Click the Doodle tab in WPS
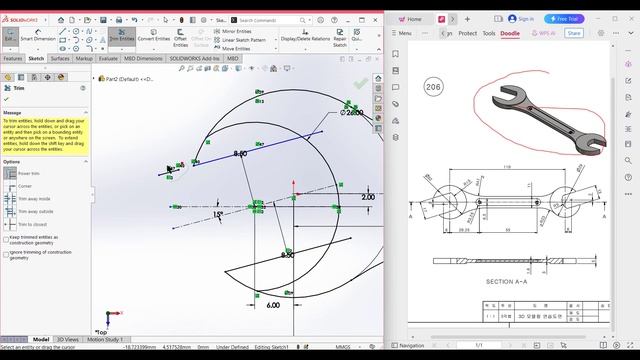 (x=510, y=33)
